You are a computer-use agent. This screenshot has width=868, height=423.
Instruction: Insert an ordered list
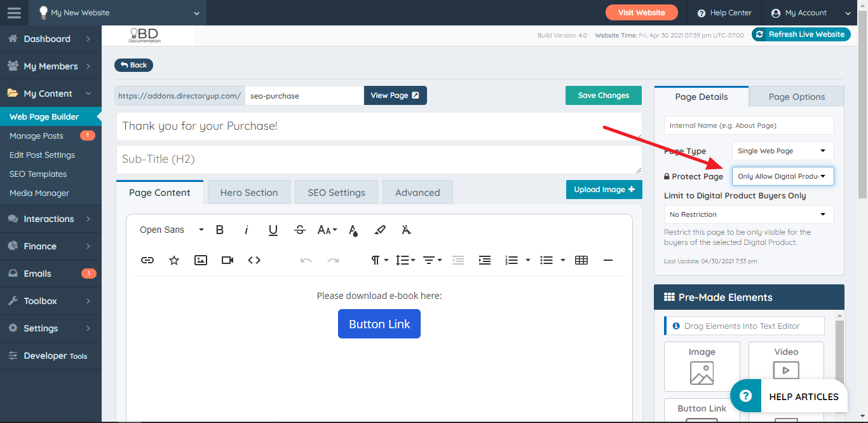(x=512, y=260)
